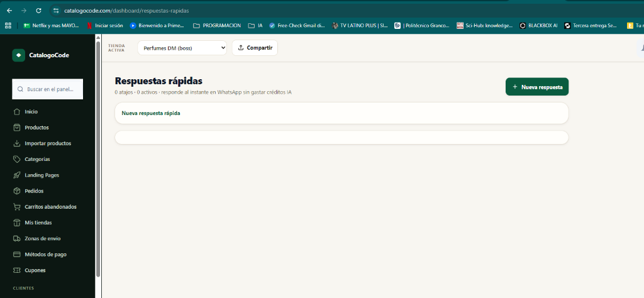This screenshot has height=298, width=644.
Task: Open the apps grid in bookmarks bar
Action: (8, 25)
